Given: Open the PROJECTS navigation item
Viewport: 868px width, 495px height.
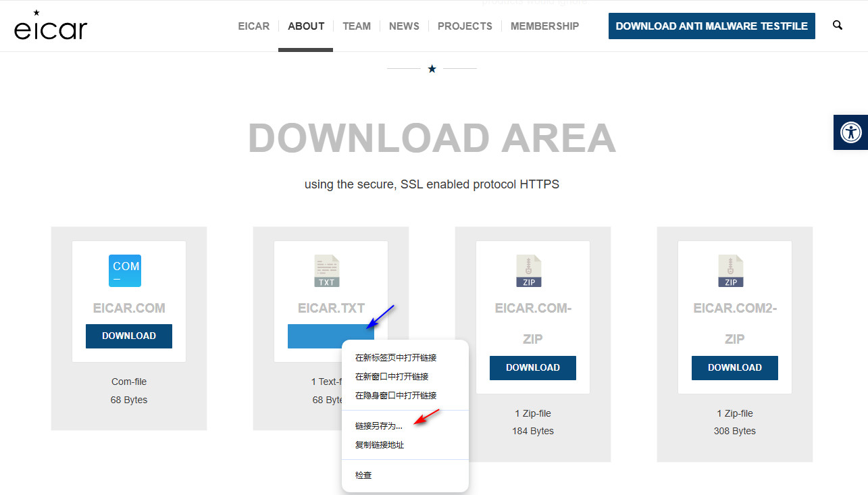Looking at the screenshot, I should tap(465, 26).
